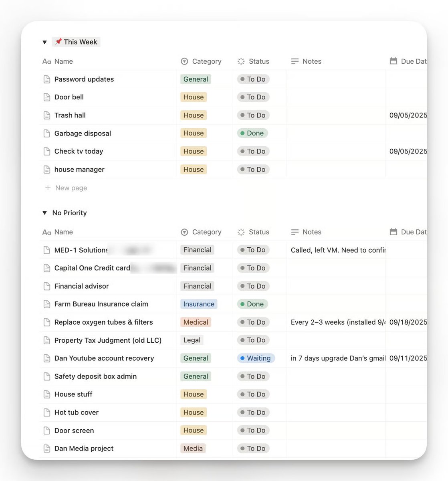The image size is (448, 481).
Task: Change the Waiting status of Dan Youtube recovery
Action: (256, 358)
